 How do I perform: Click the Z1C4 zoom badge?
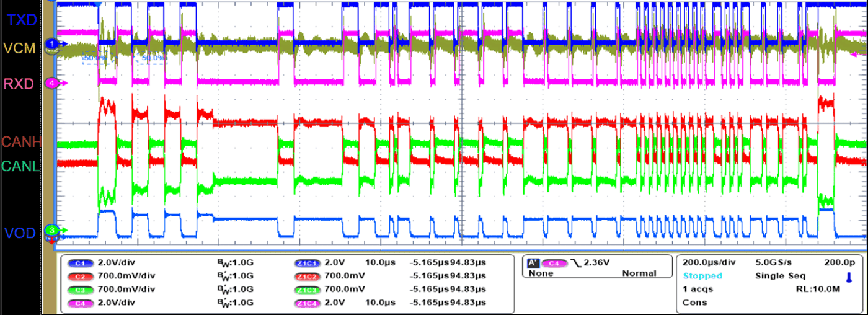click(x=308, y=303)
